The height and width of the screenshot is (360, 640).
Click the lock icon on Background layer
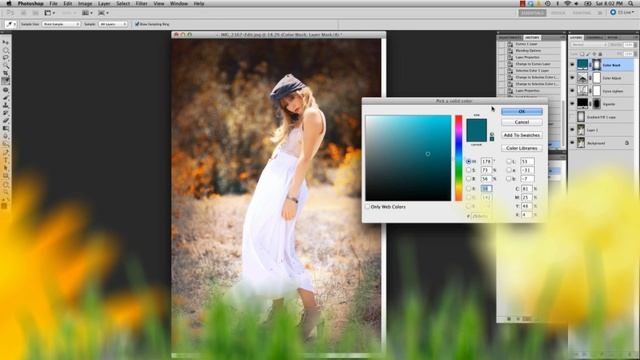pos(627,143)
